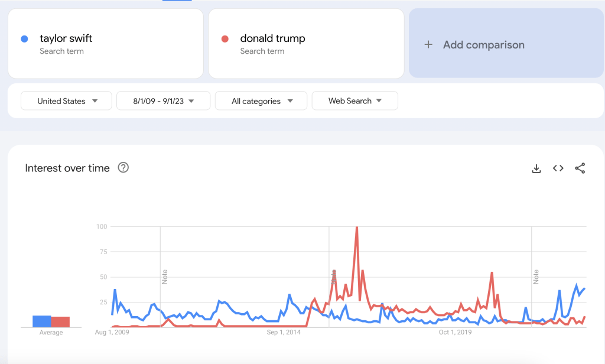
Task: Expand the All categories dropdown
Action: (x=261, y=101)
